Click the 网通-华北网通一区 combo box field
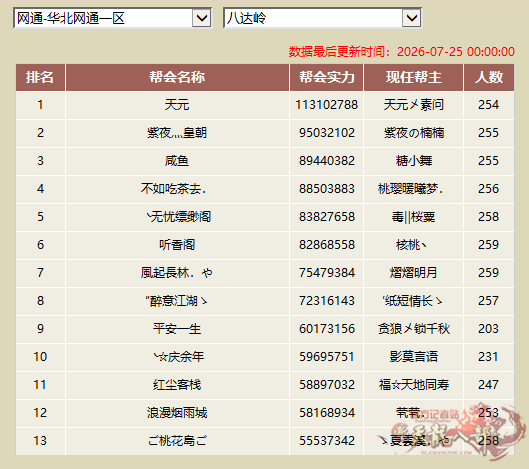Screen dimensions: 529x469 pos(113,18)
